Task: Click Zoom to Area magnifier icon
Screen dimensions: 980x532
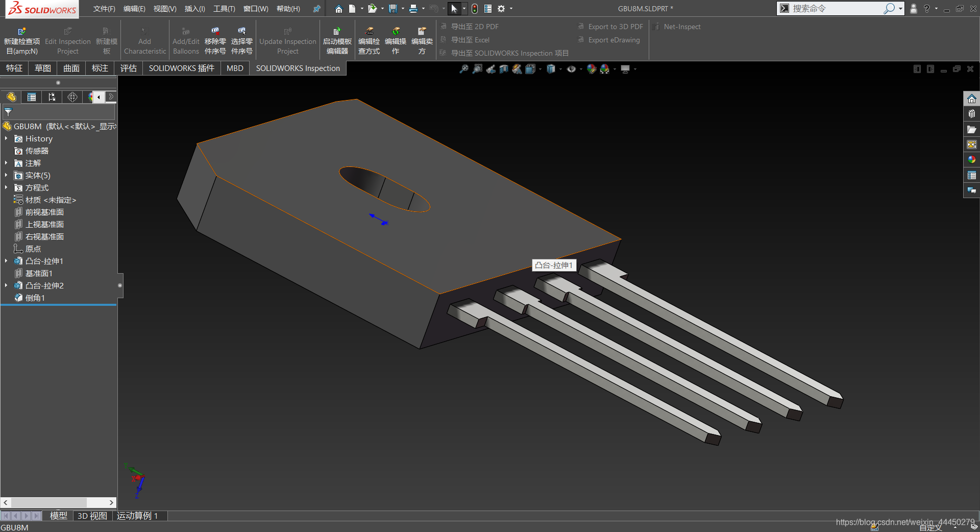Action: pyautogui.click(x=477, y=69)
